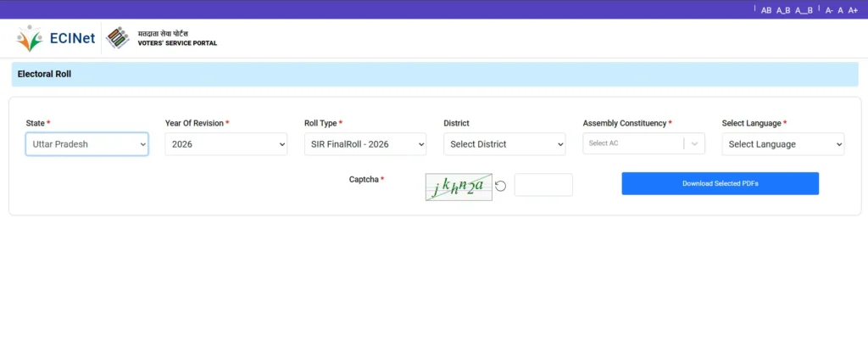Refresh the captcha image
The height and width of the screenshot is (358, 868).
click(501, 186)
